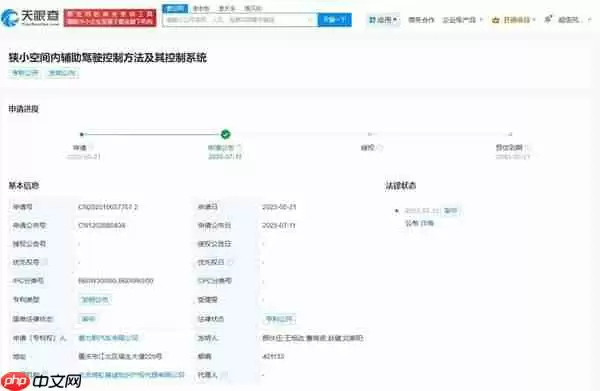Click the 法律状态 section heading
The height and width of the screenshot is (391, 600).
coord(400,186)
